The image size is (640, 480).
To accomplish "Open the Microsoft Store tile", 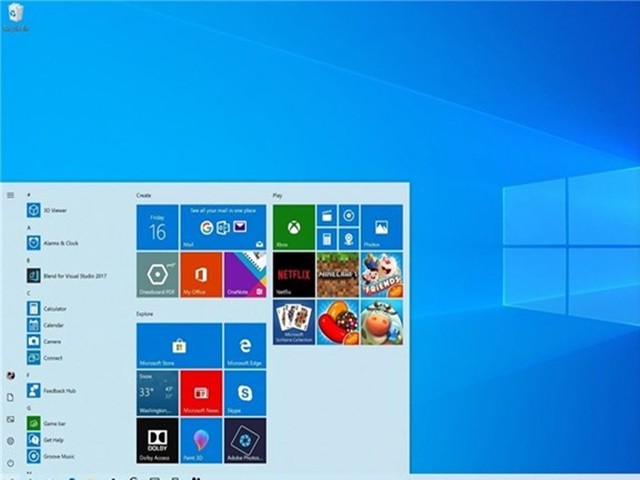I will tap(179, 346).
